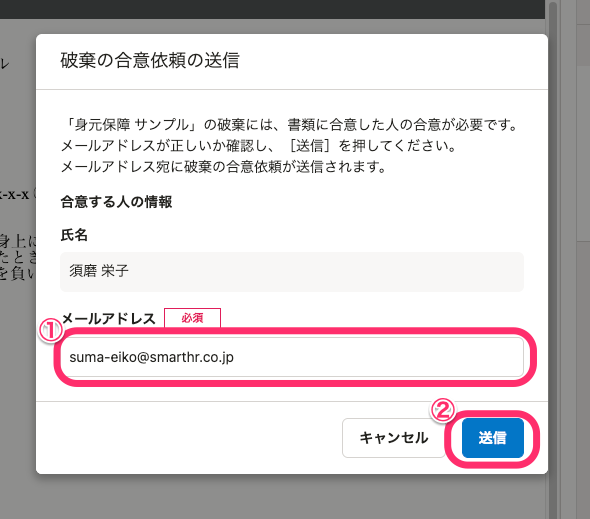This screenshot has width=590, height=519.
Task: Click the 送信 button
Action: click(x=493, y=438)
